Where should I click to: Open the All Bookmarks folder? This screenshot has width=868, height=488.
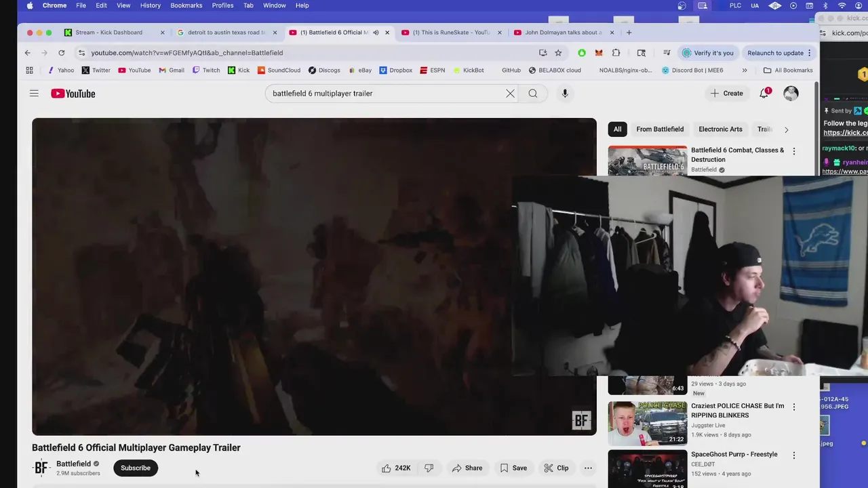[788, 70]
